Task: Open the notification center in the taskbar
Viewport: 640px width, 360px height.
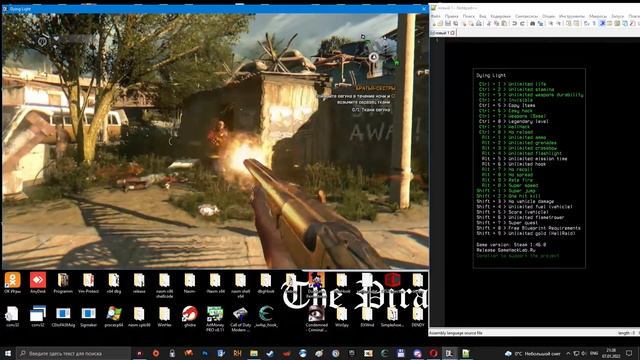Action: [629, 353]
